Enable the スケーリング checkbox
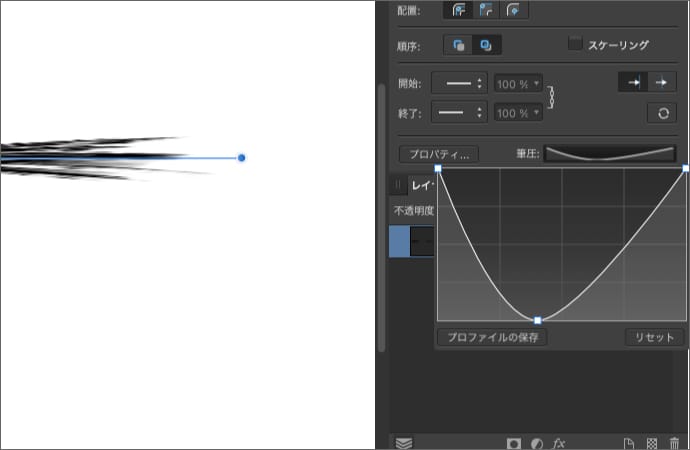The width and height of the screenshot is (690, 450). coord(575,44)
